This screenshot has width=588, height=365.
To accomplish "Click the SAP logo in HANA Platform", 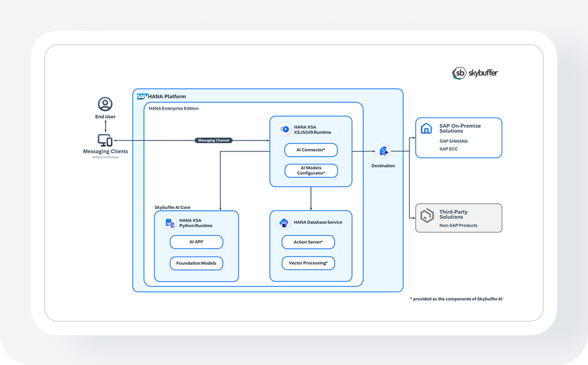I will coord(142,96).
